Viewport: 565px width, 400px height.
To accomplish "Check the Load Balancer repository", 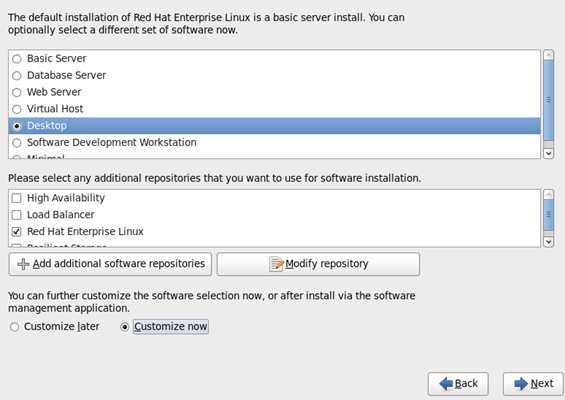I will click(17, 215).
